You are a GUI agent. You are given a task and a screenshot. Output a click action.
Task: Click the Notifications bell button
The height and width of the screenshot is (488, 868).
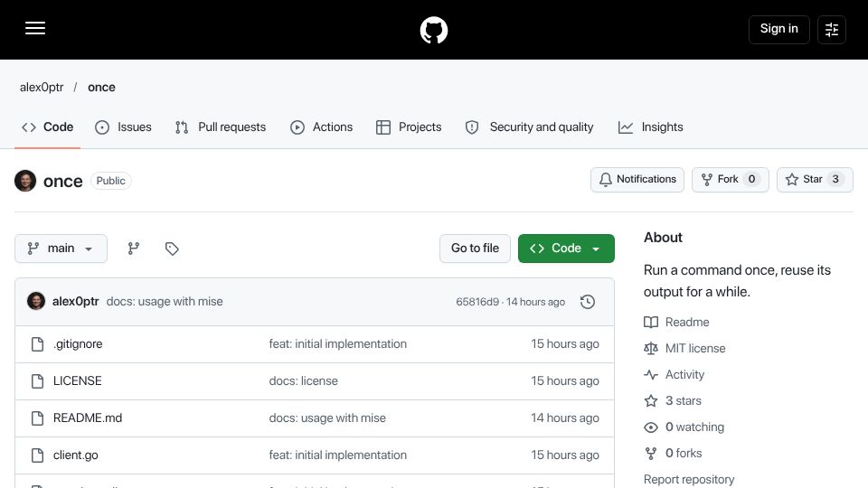coord(637,179)
